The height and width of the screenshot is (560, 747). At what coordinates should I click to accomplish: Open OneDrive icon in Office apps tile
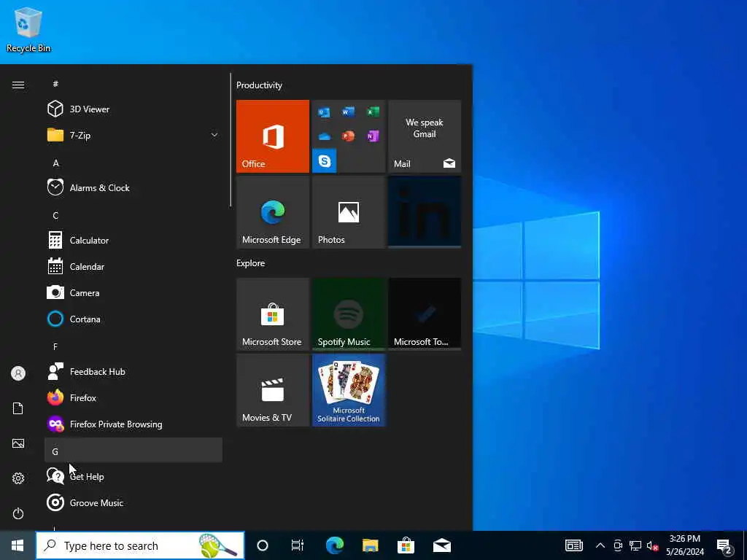pos(324,136)
